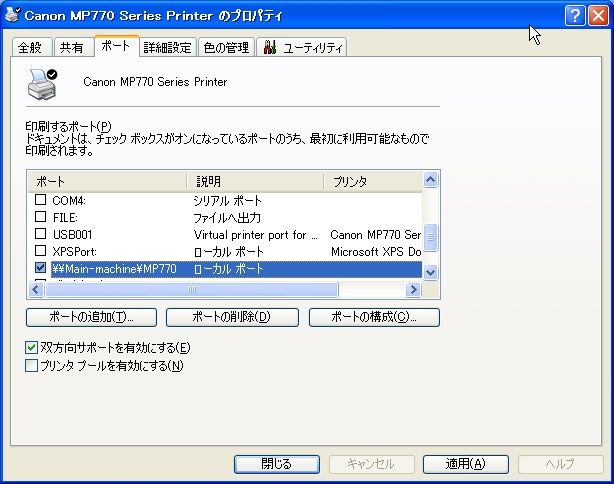Click the printer icon in title bar

tap(12, 14)
